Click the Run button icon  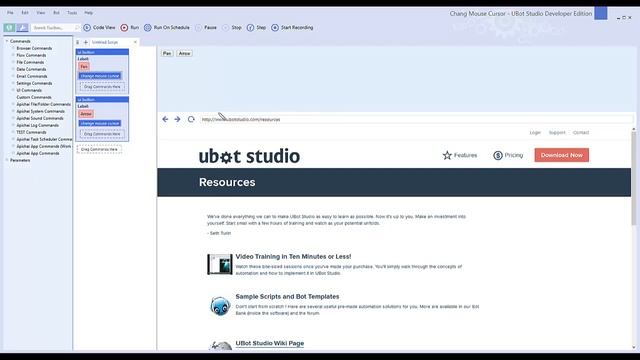(x=124, y=27)
